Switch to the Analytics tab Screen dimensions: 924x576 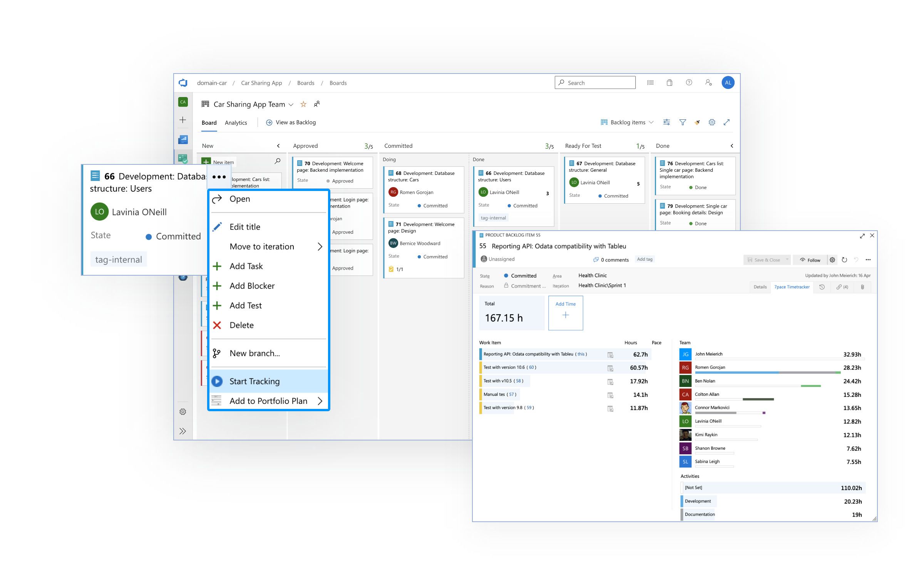coord(236,122)
